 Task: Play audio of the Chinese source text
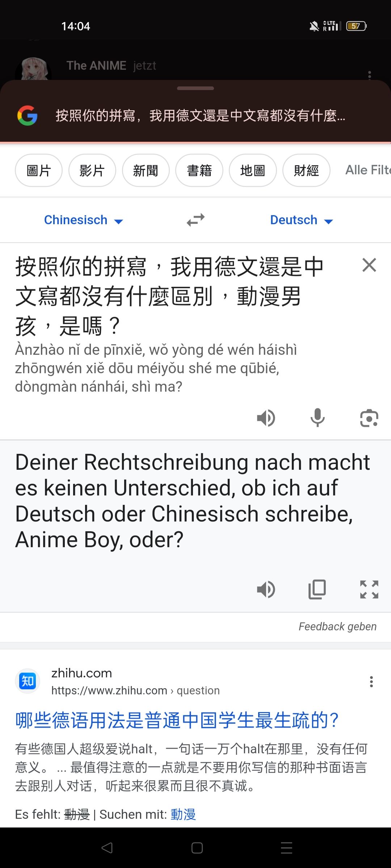point(266,418)
